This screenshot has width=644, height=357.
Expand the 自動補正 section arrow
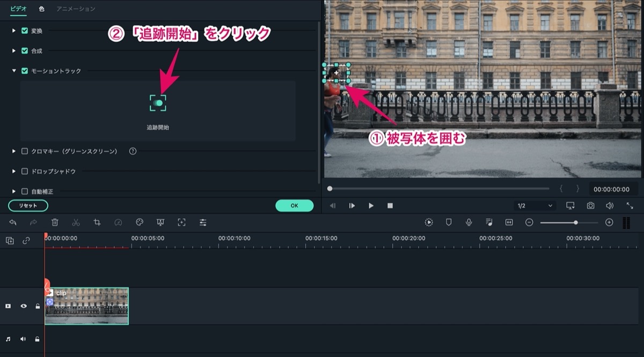click(x=14, y=191)
